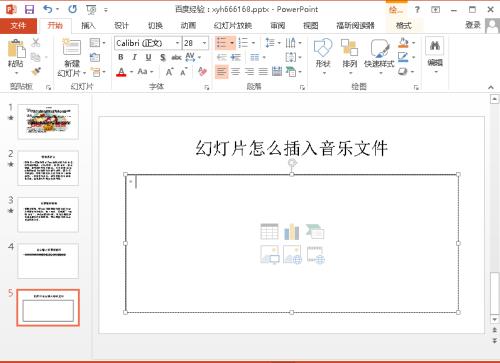Screen dimensions: 500x363
Task: Open the 格式 Format tab
Action: point(404,25)
